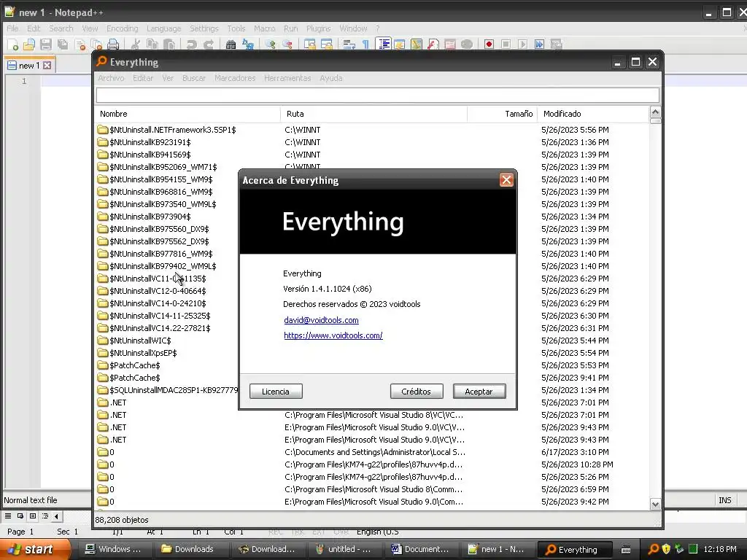Click the Open file icon in Notepad++ toolbar
This screenshot has height=560, width=747.
point(29,44)
